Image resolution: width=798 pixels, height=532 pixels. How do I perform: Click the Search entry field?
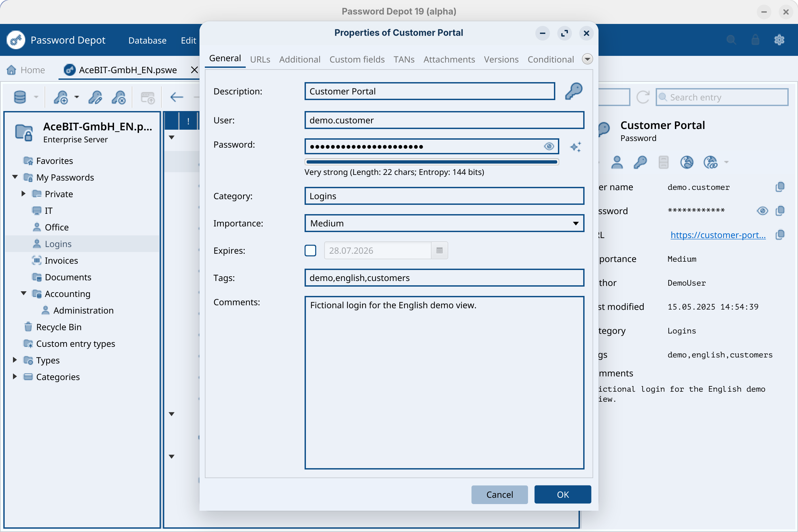pos(722,97)
